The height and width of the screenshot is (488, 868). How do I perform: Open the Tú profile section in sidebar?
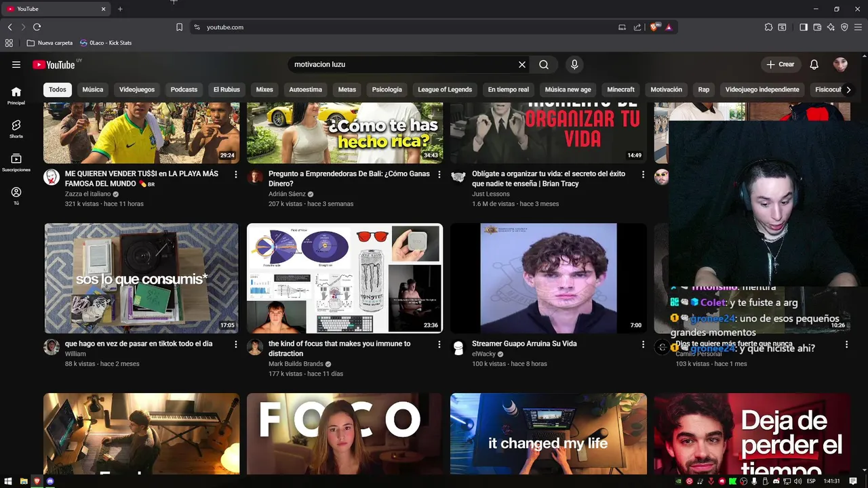[16, 196]
